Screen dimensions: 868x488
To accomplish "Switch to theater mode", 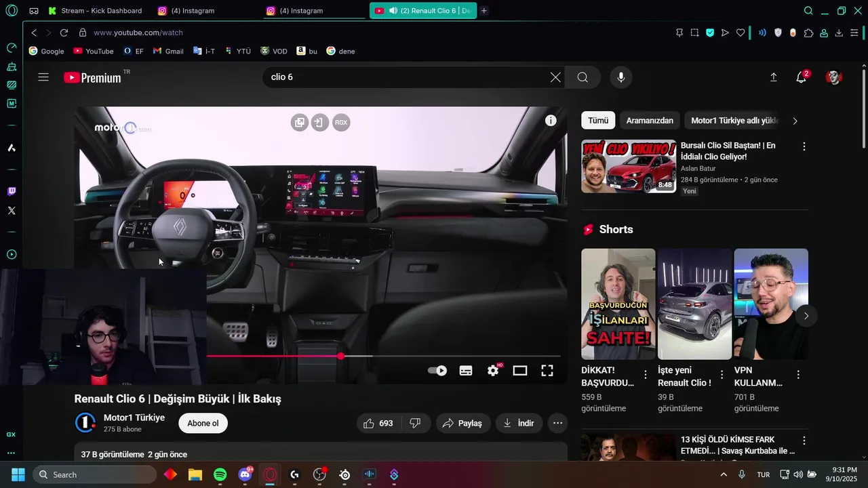I will [520, 371].
